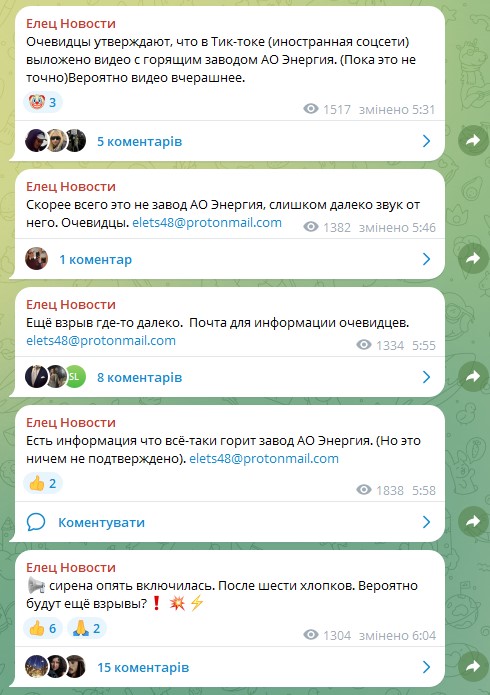Open Елец Новости channel name in last post

click(x=71, y=567)
